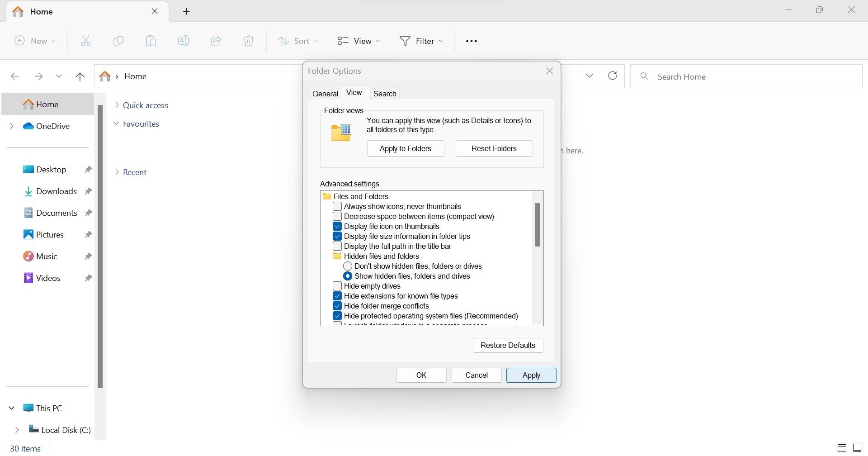
Task: Uncheck Hide extensions for known file types
Action: click(337, 296)
